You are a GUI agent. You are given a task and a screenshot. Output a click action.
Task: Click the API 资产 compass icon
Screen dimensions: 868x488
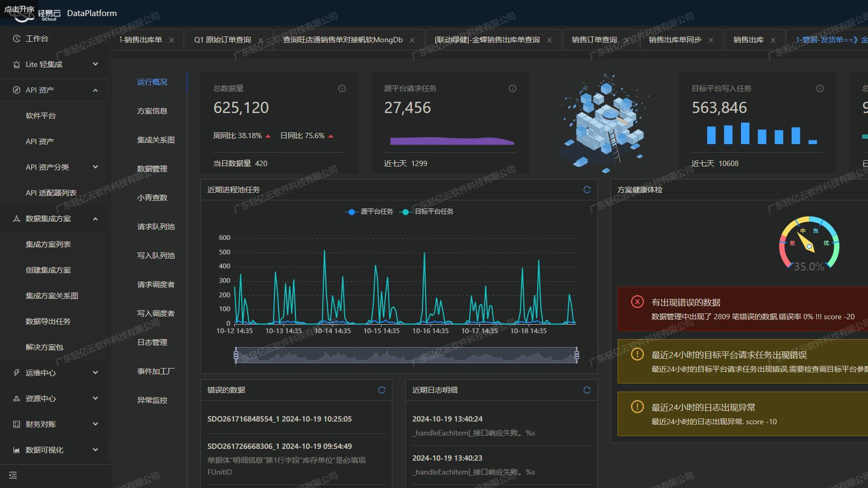click(17, 90)
